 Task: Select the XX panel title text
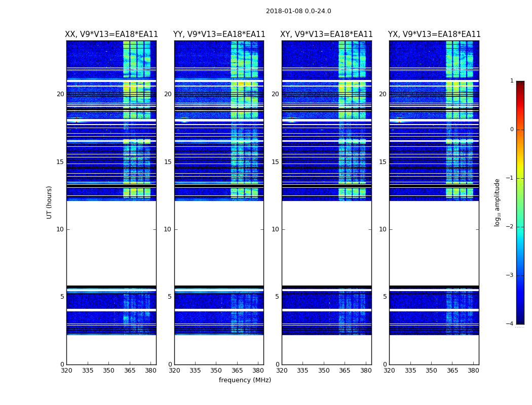(111, 34)
